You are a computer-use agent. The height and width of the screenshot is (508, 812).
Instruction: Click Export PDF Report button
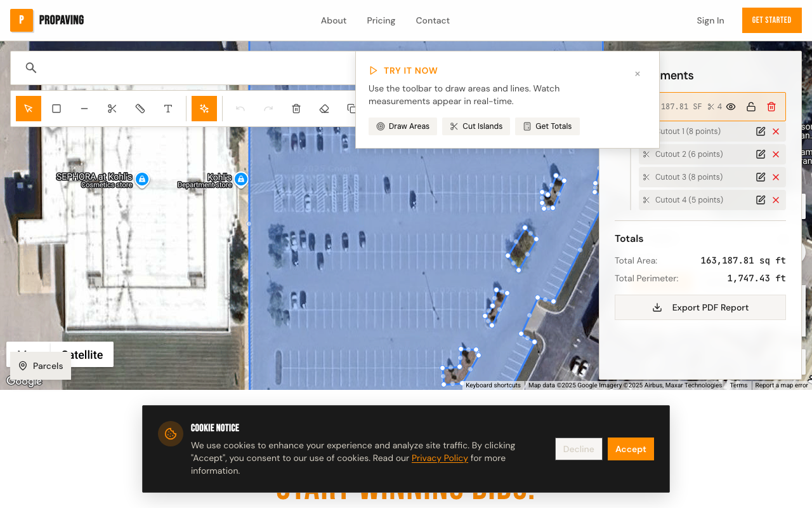click(700, 307)
